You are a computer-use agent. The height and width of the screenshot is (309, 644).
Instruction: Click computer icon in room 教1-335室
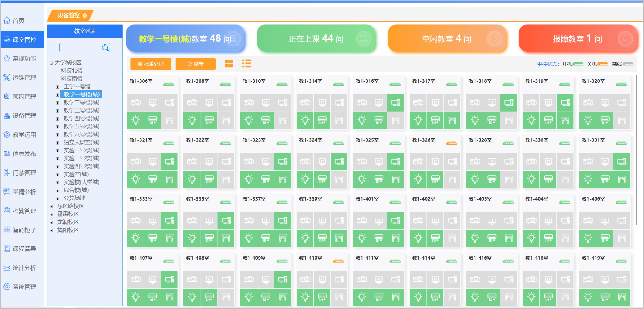226,220
